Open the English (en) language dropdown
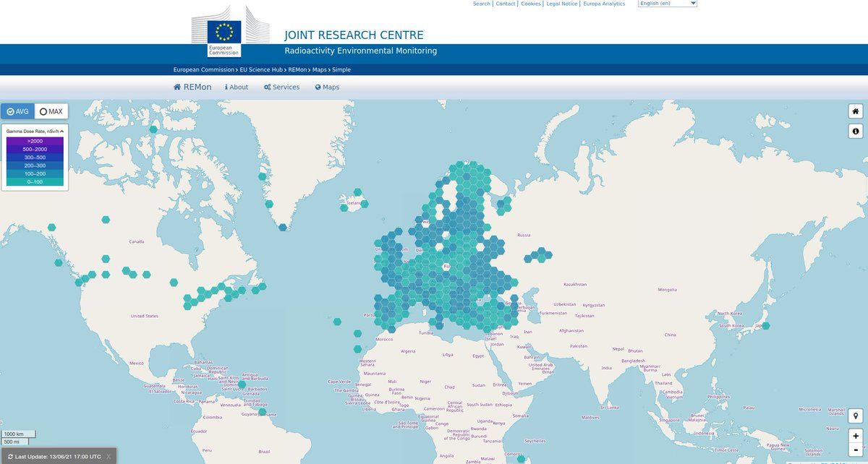 coord(667,4)
